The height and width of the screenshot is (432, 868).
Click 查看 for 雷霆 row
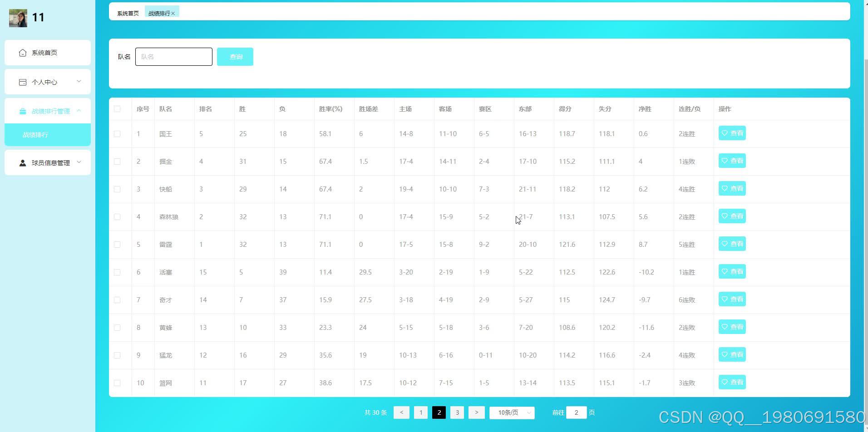pos(732,244)
